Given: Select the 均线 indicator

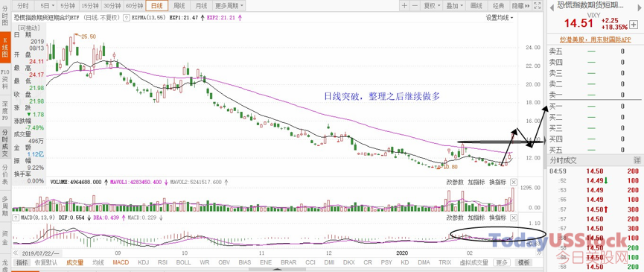Looking at the screenshot, I should pos(98,262).
